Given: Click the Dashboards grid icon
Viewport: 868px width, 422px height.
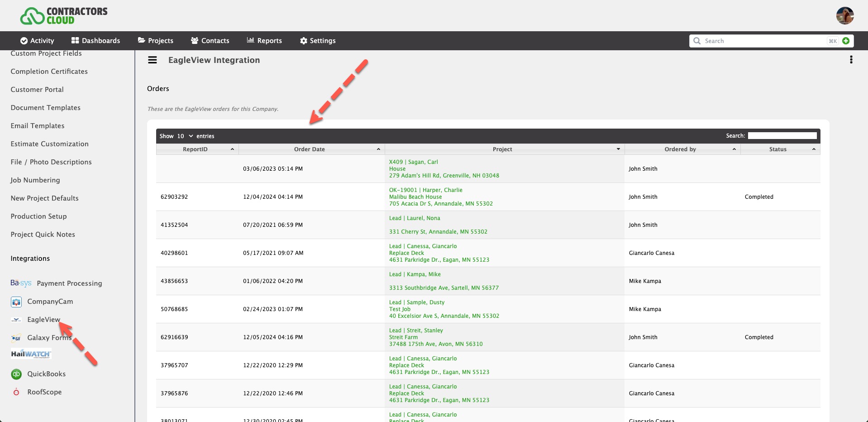Looking at the screenshot, I should click(75, 40).
